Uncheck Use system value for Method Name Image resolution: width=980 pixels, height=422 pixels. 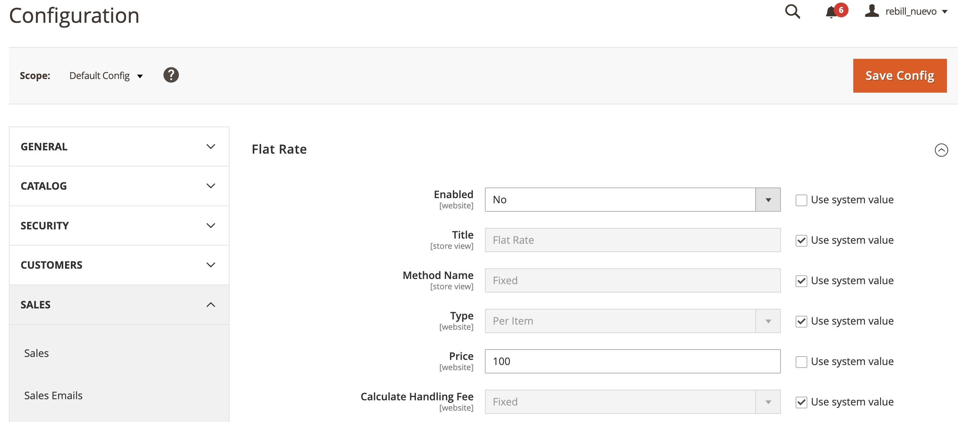(801, 281)
